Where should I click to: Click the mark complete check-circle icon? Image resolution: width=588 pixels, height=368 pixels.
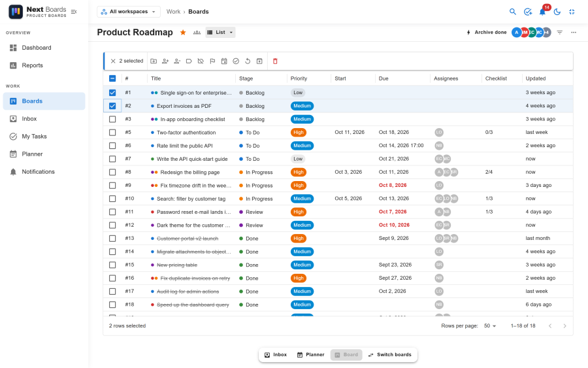tap(236, 61)
